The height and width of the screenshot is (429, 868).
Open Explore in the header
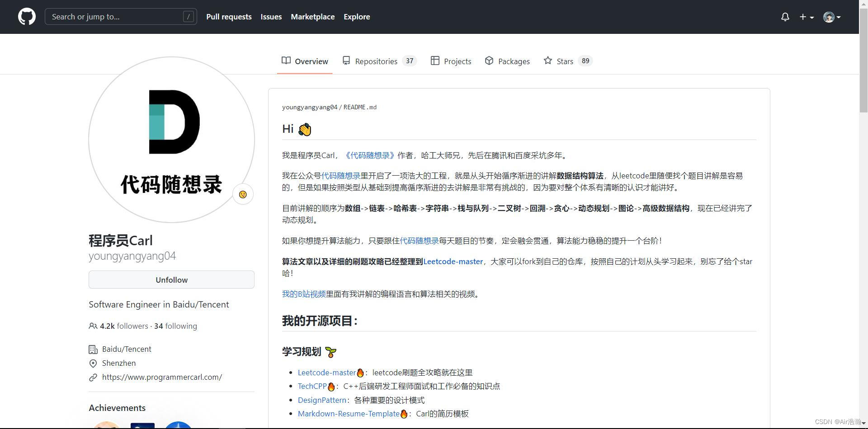click(x=357, y=17)
